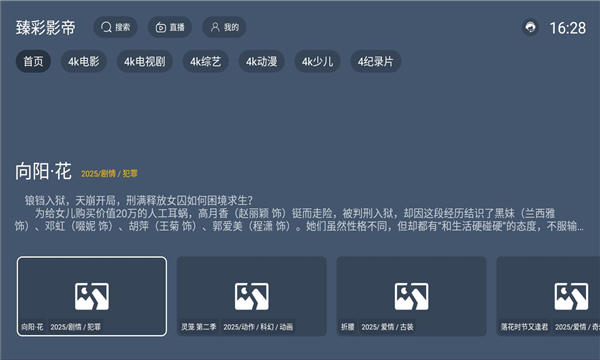Switch to the 4k电影 tab
Viewport: 600px width, 360px height.
click(84, 61)
